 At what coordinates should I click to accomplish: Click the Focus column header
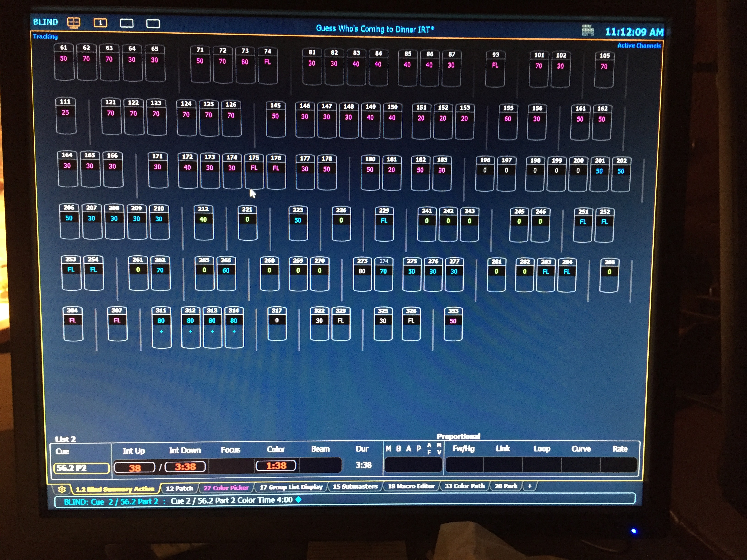tap(230, 450)
